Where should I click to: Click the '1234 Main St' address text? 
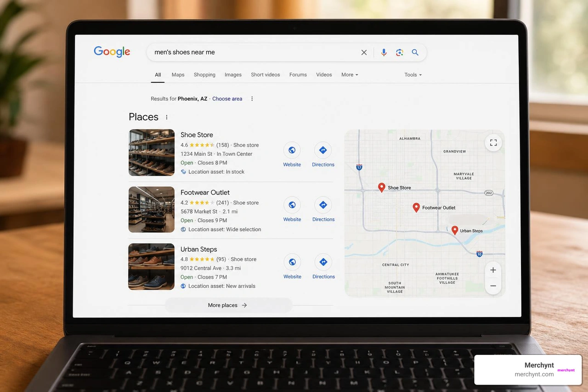[197, 154]
